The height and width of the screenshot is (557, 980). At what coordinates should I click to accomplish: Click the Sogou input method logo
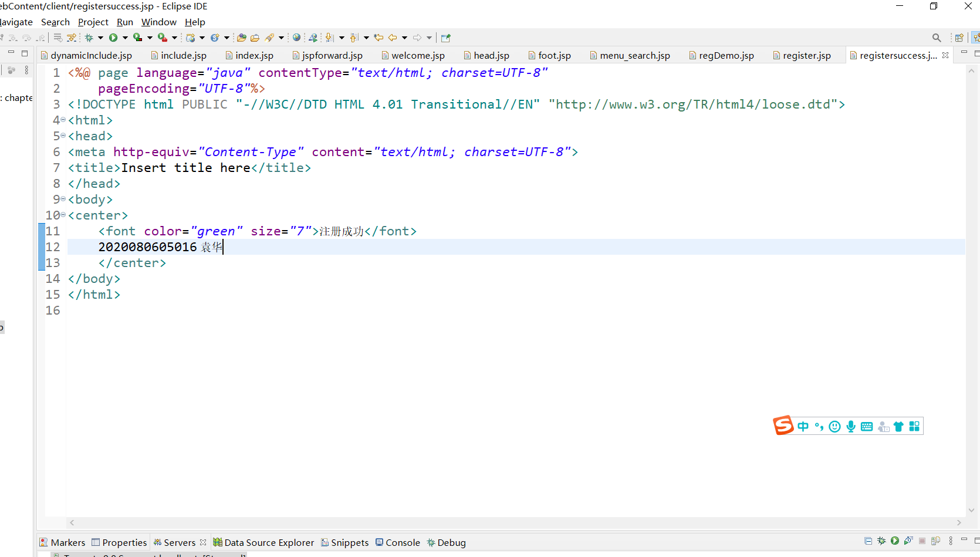(783, 425)
